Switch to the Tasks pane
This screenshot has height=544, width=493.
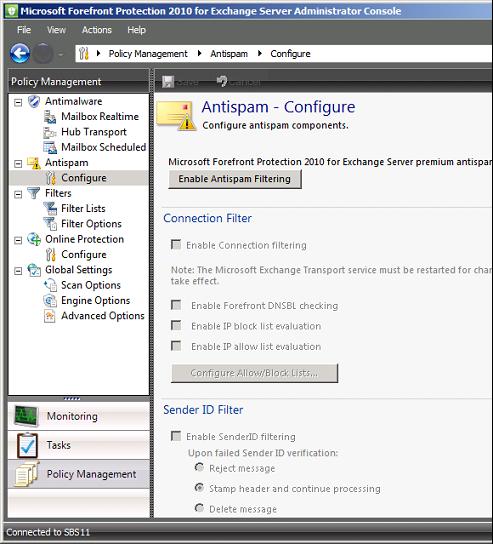79,445
